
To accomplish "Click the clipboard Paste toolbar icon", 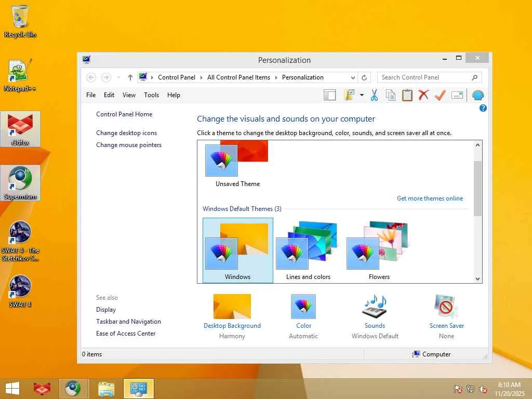I will pos(407,96).
